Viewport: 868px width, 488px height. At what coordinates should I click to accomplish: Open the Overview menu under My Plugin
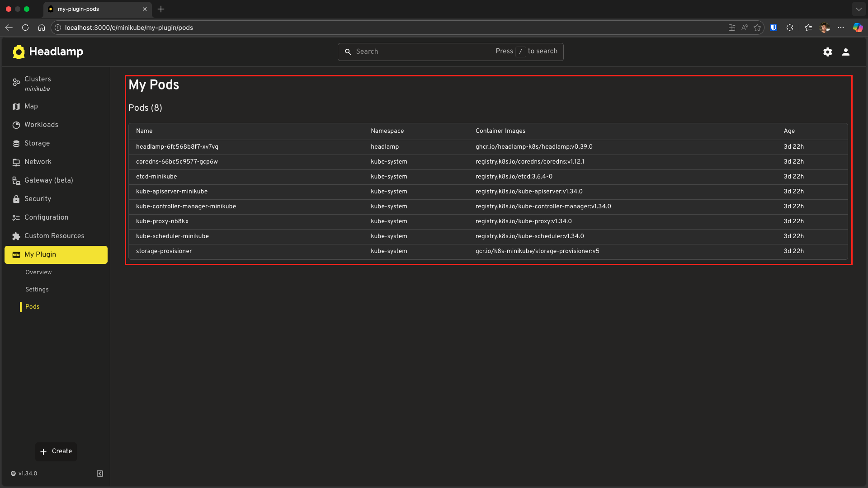point(38,272)
